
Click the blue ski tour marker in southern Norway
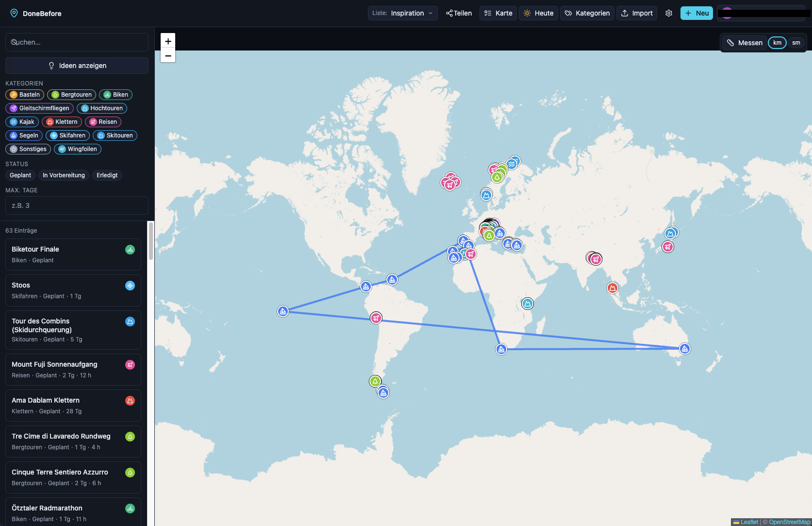[486, 195]
